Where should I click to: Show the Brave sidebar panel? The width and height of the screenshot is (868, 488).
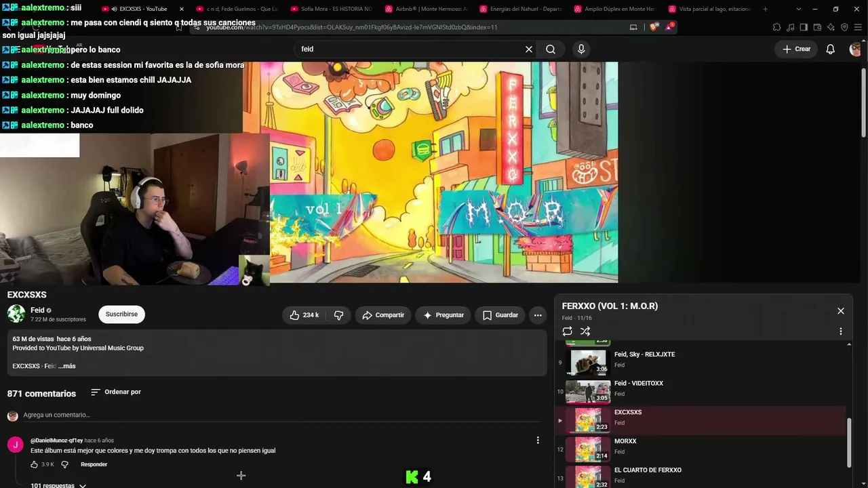tap(804, 27)
